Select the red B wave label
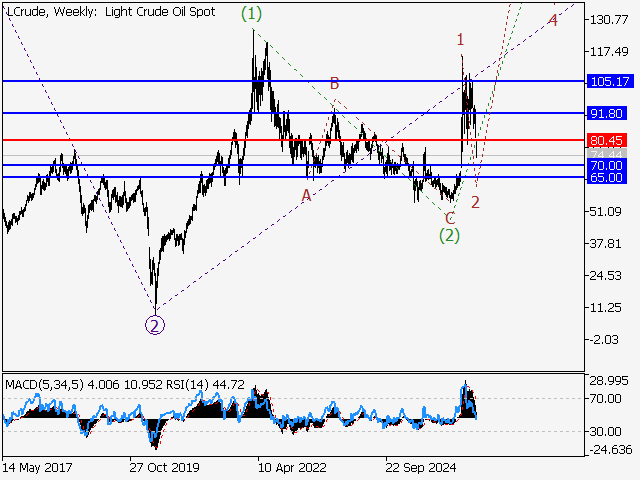 click(334, 84)
